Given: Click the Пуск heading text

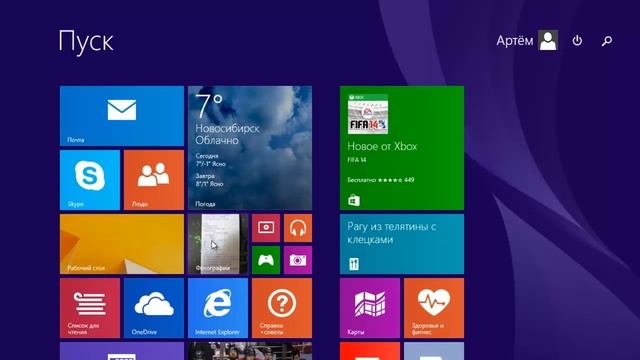Looking at the screenshot, I should pos(86,42).
